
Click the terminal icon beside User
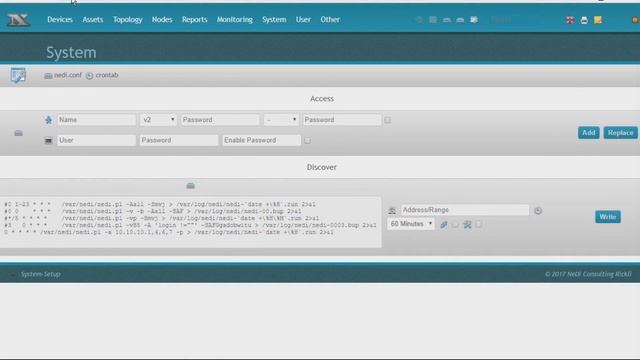coord(48,140)
